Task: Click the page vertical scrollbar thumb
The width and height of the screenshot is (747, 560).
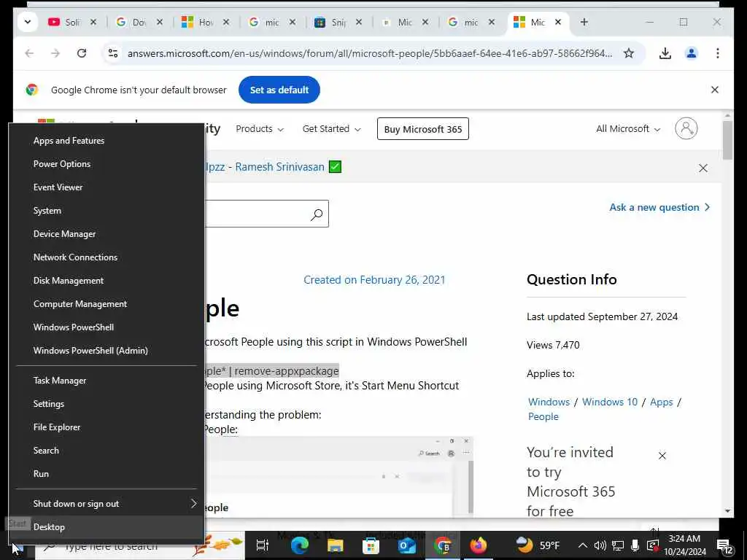Action: click(x=727, y=140)
